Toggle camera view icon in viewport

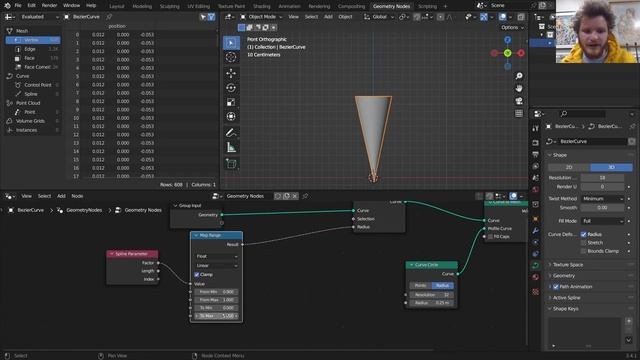[519, 101]
